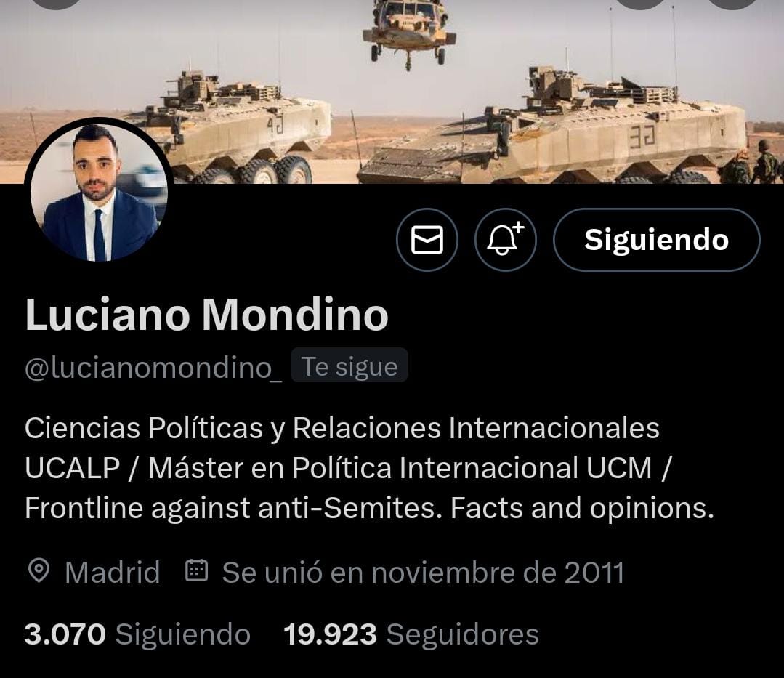Click the map pin location icon
The image size is (784, 678).
[39, 571]
